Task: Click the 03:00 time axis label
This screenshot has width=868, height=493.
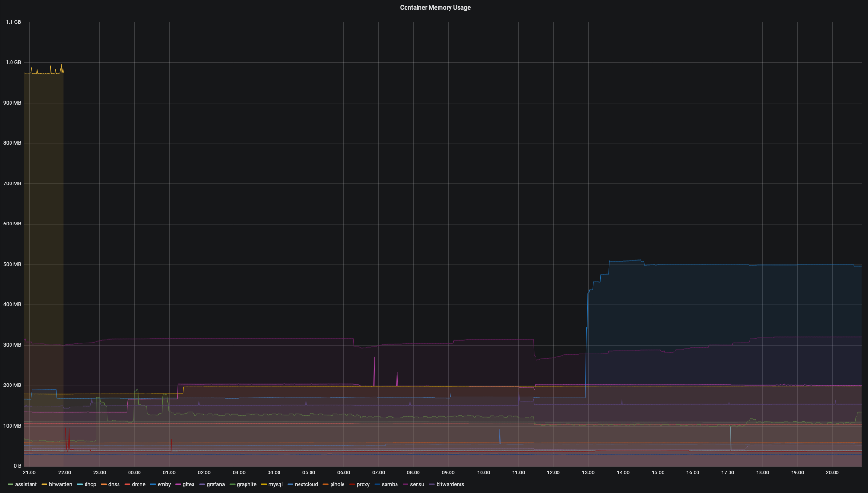Action: [x=239, y=472]
